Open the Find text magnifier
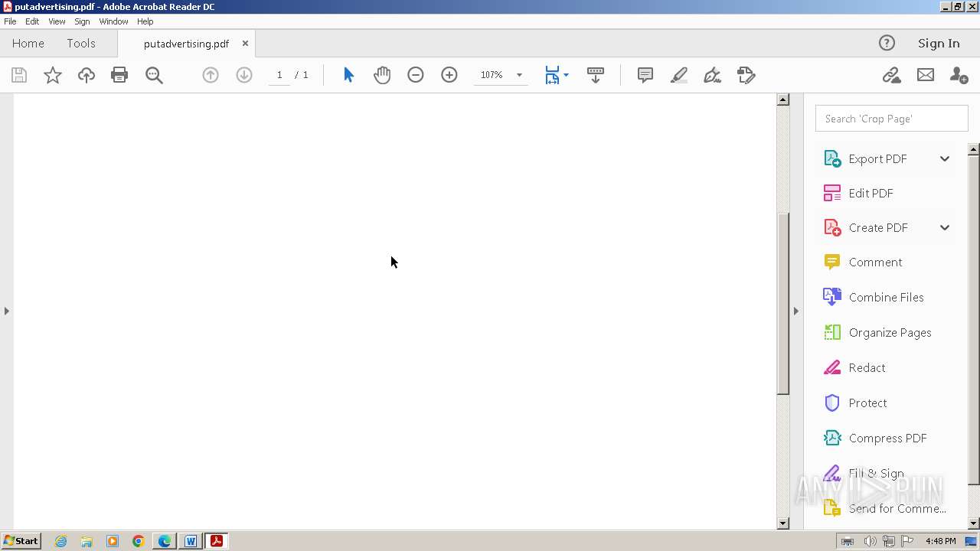The image size is (980, 551). (154, 75)
